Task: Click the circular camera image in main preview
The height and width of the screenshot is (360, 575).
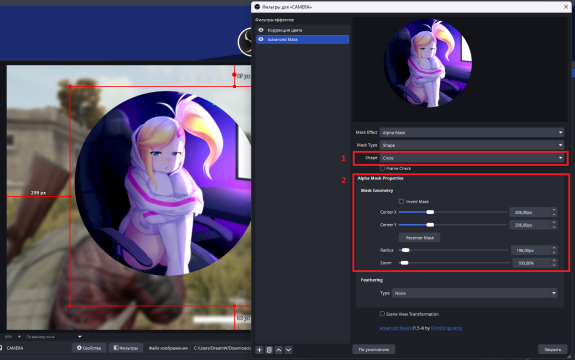Action: click(x=163, y=183)
